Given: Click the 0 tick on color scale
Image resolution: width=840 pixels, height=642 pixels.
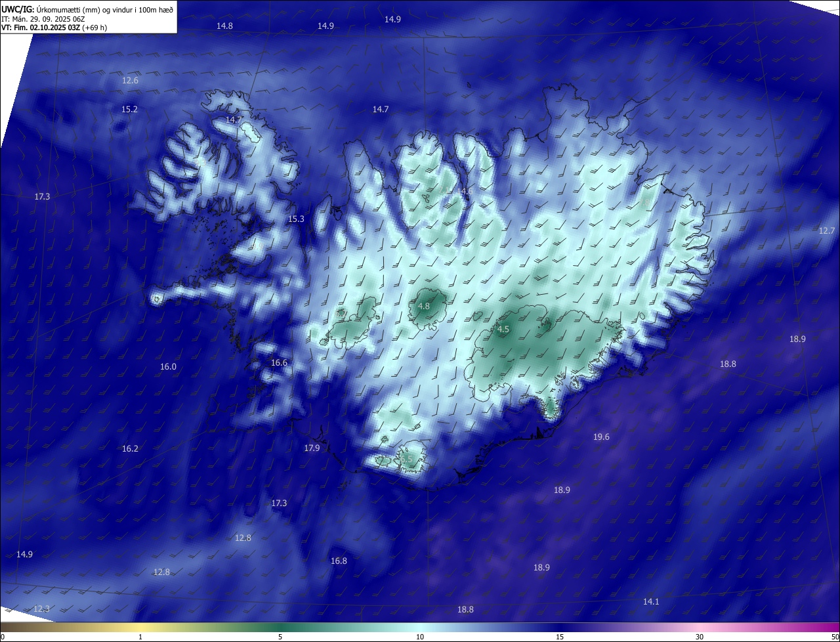Looking at the screenshot, I should (2, 637).
